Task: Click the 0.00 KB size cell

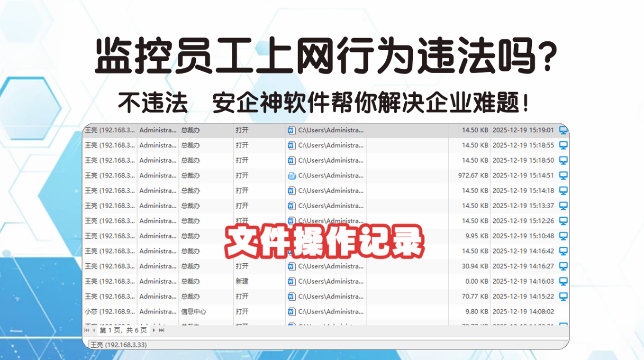Action: pyautogui.click(x=477, y=281)
